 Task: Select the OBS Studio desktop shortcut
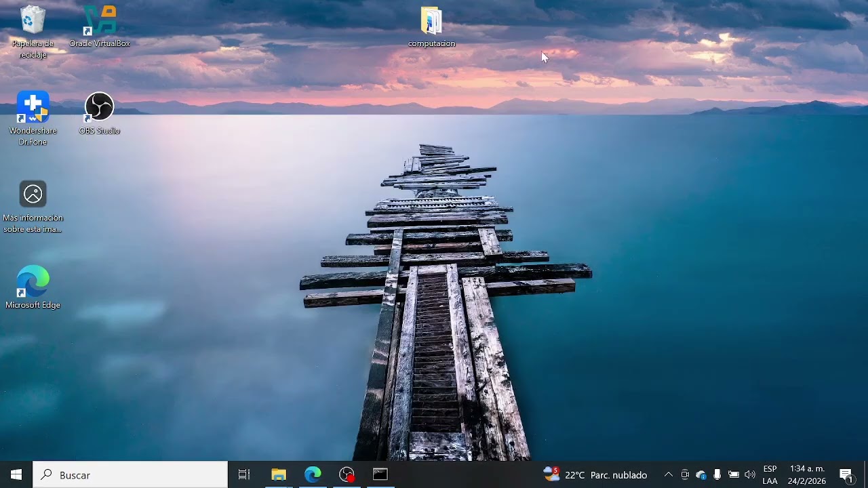pyautogui.click(x=99, y=114)
